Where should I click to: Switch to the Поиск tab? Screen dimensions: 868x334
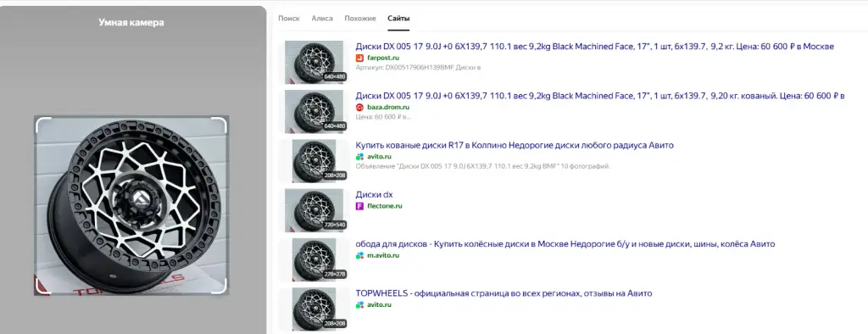point(288,19)
